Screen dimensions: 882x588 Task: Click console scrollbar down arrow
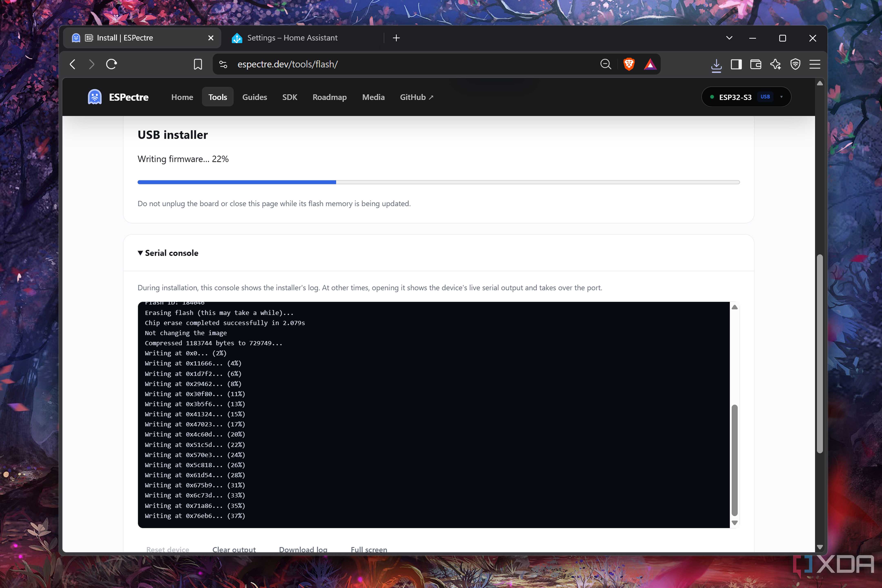pyautogui.click(x=735, y=523)
